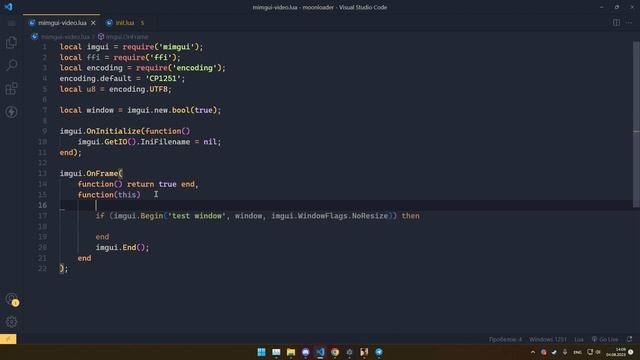Open Telegram from the taskbar
Screen dimensions: 640x360
(379, 352)
